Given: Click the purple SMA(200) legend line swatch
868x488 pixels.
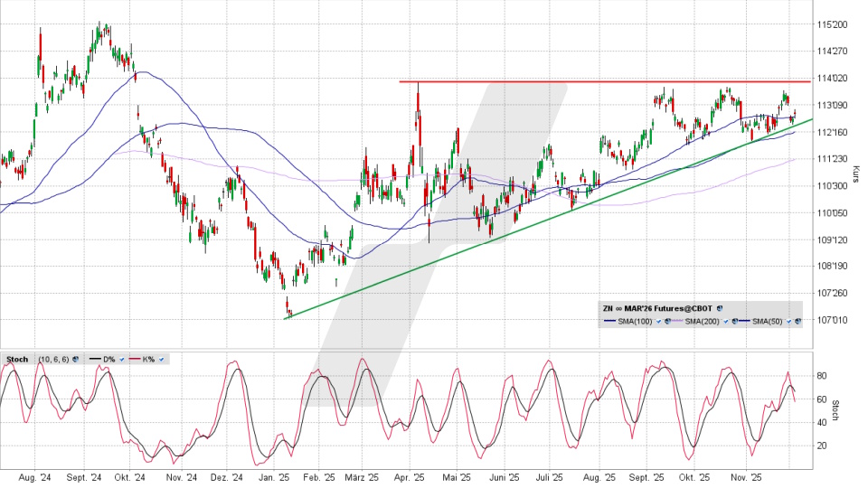Looking at the screenshot, I should click(677, 321).
